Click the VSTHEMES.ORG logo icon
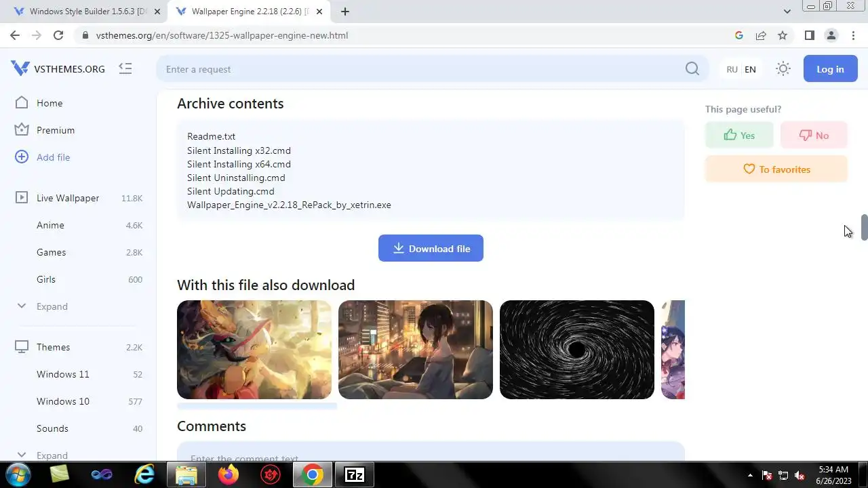The image size is (868, 488). click(x=20, y=68)
